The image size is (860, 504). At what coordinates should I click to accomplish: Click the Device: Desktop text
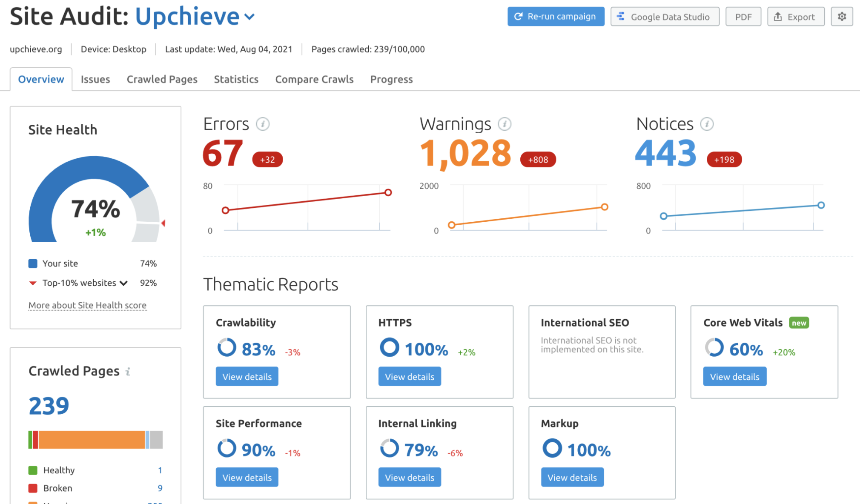point(113,49)
